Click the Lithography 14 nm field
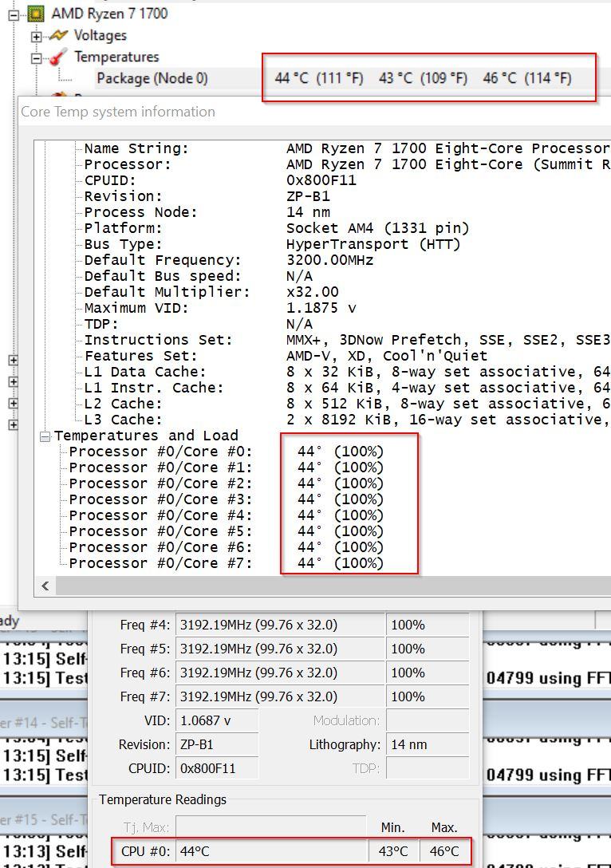The height and width of the screenshot is (868, 611). tap(428, 744)
